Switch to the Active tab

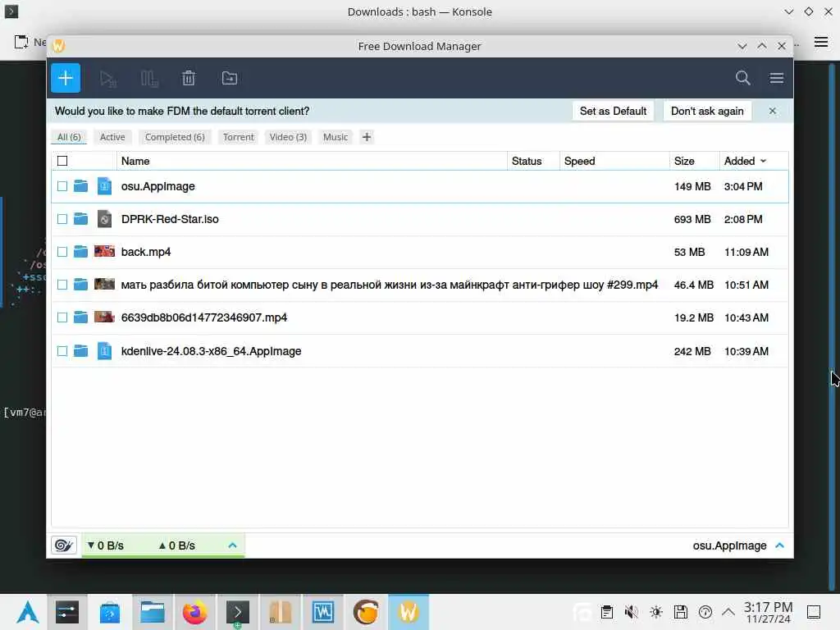click(x=112, y=137)
